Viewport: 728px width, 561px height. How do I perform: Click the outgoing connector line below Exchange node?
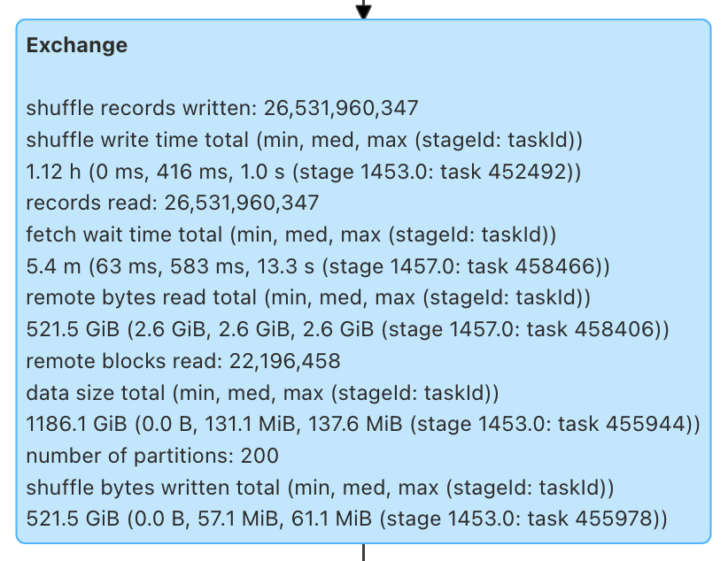(x=363, y=553)
